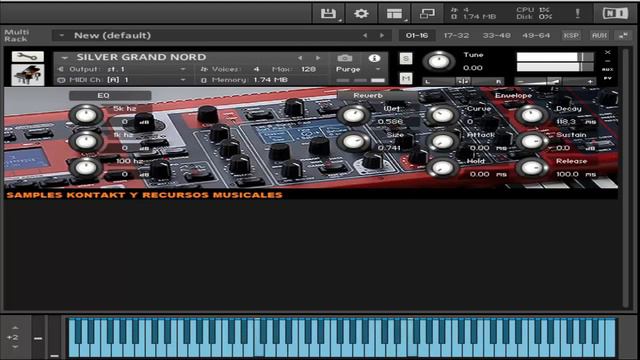Select the 33-48 rack page tab
The image size is (640, 360).
click(496, 36)
